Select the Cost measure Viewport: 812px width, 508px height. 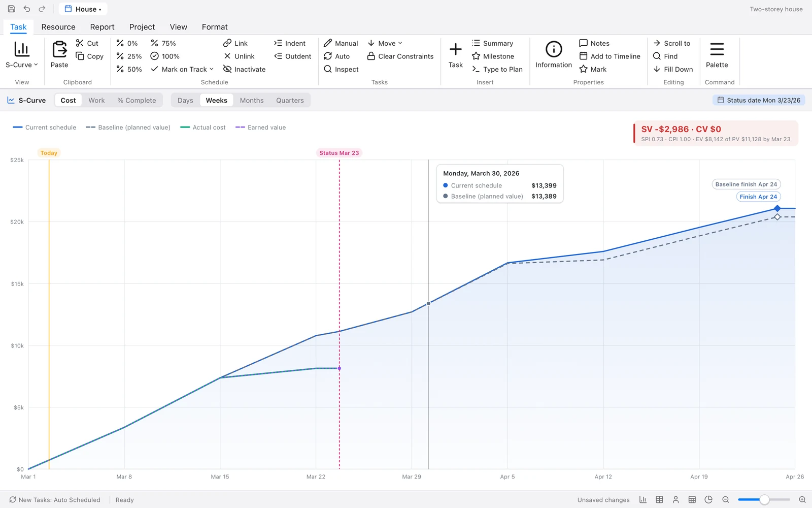coord(68,101)
